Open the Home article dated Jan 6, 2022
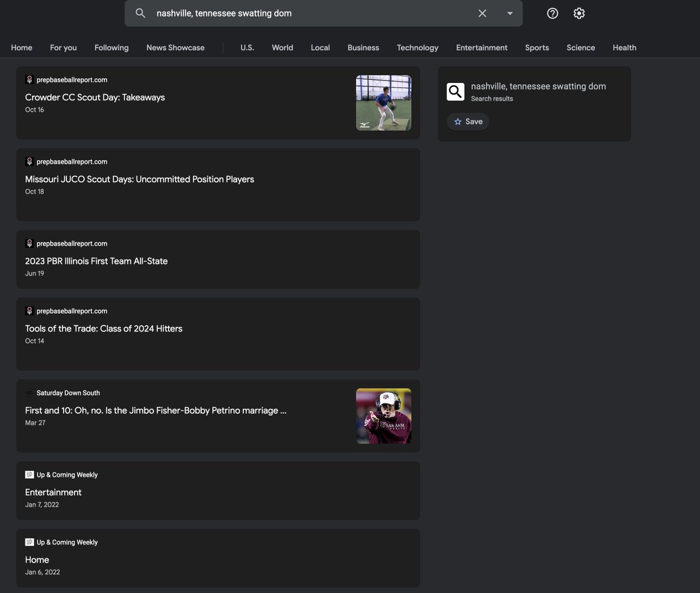 pyautogui.click(x=37, y=560)
